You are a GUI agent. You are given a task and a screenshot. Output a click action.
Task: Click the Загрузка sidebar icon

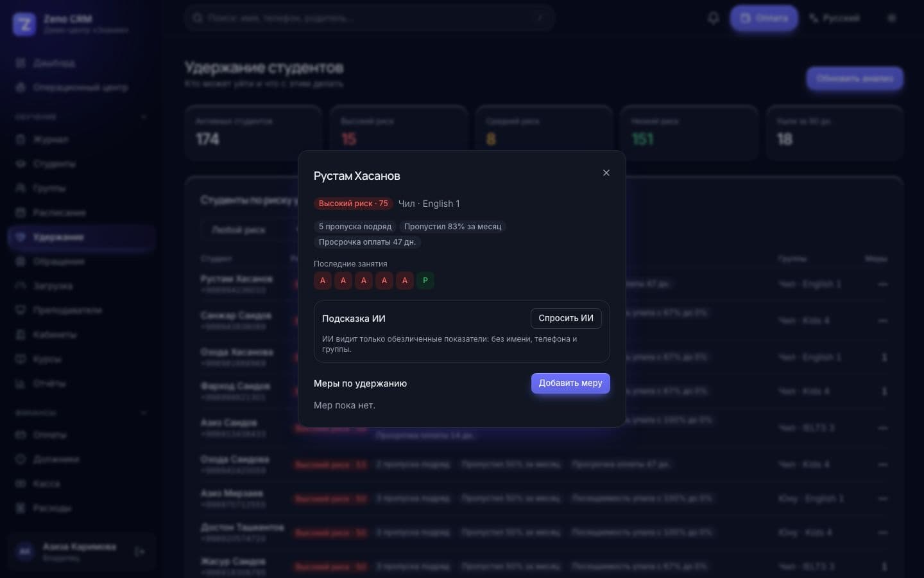coord(21,286)
